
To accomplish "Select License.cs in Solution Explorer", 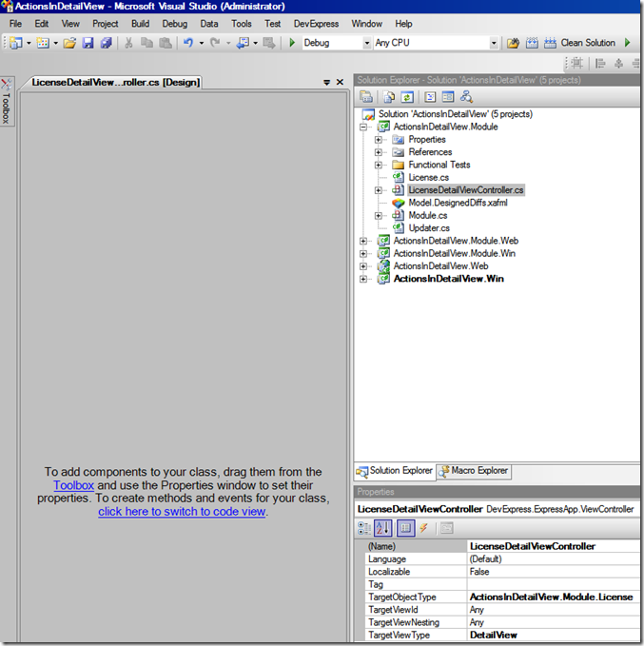I will click(x=428, y=178).
